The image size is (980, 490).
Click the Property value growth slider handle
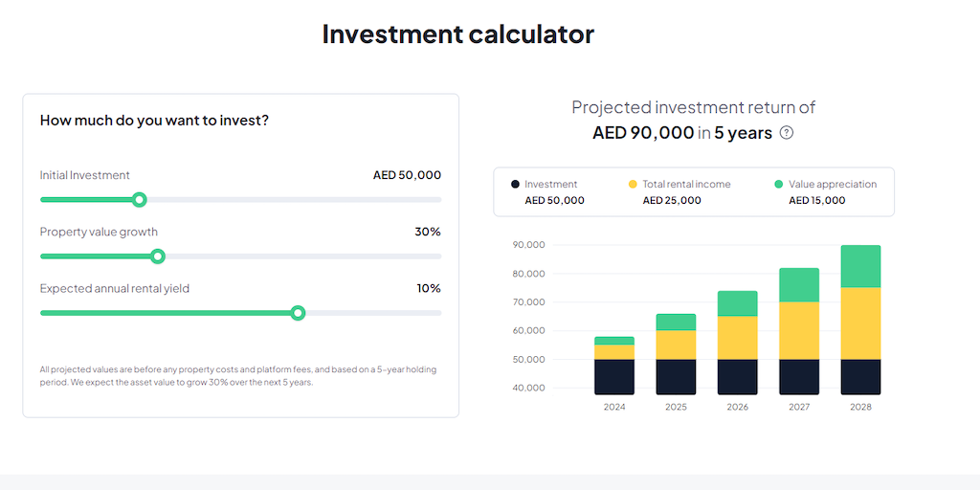coord(158,256)
